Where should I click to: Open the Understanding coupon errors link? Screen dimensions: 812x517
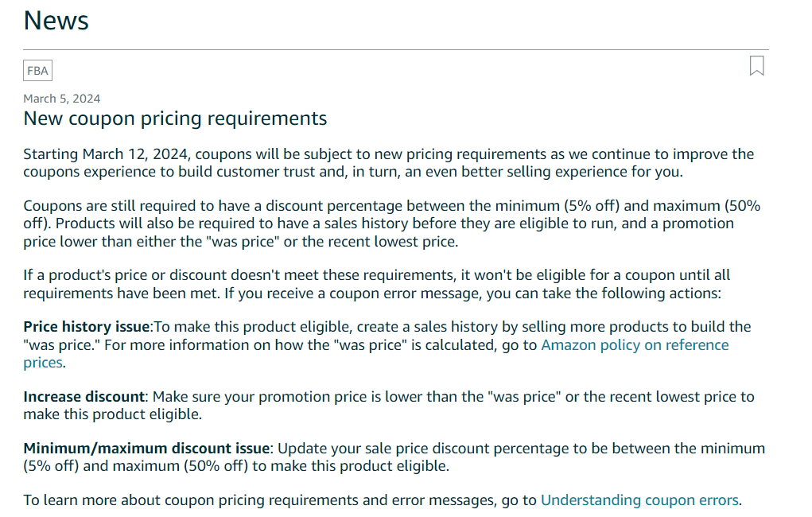[639, 500]
